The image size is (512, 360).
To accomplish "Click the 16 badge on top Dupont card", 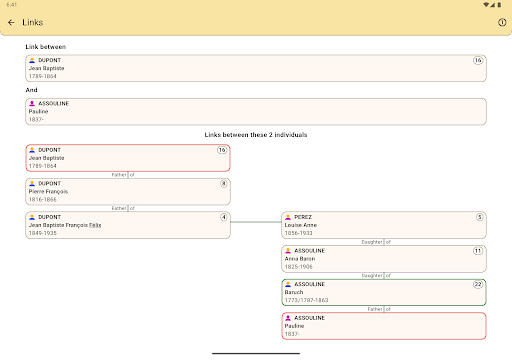I will pyautogui.click(x=478, y=60).
